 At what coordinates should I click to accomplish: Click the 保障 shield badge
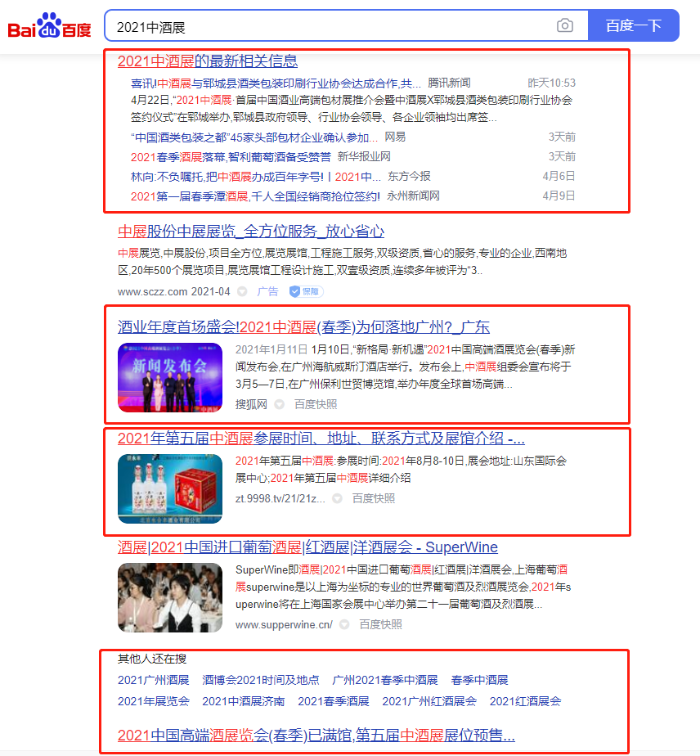[307, 292]
